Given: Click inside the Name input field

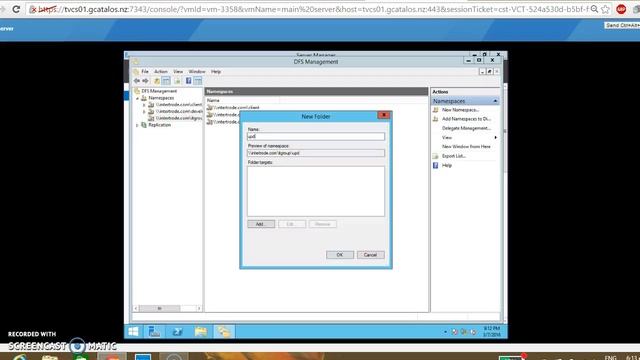Looking at the screenshot, I should click(x=316, y=136).
